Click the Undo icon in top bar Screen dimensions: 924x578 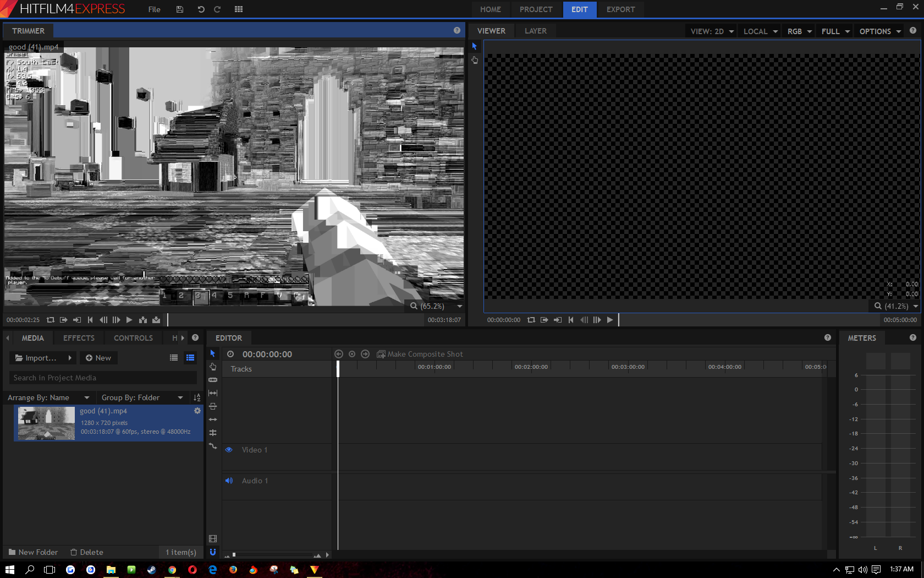pos(201,9)
